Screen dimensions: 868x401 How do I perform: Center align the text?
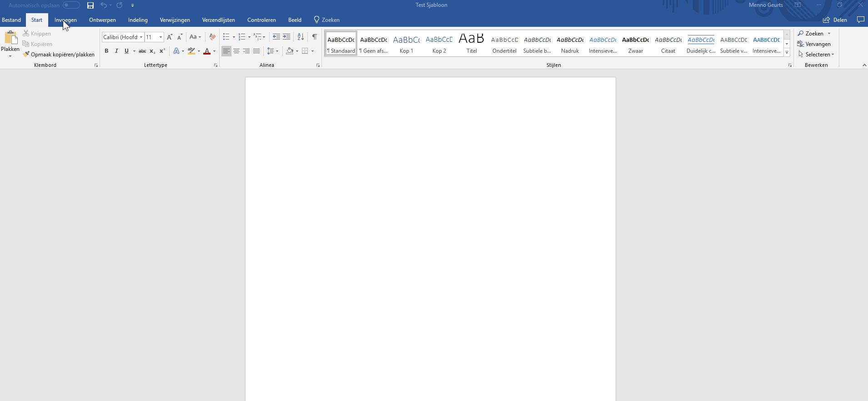[x=236, y=51]
